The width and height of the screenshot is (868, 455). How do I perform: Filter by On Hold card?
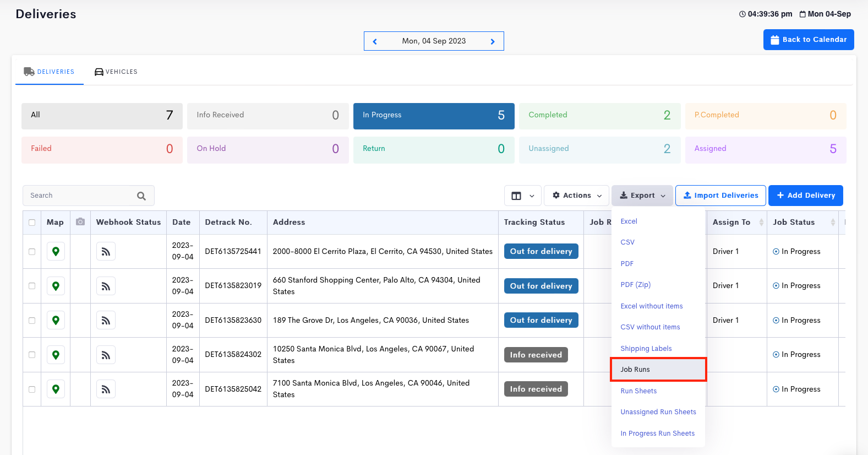coord(268,149)
